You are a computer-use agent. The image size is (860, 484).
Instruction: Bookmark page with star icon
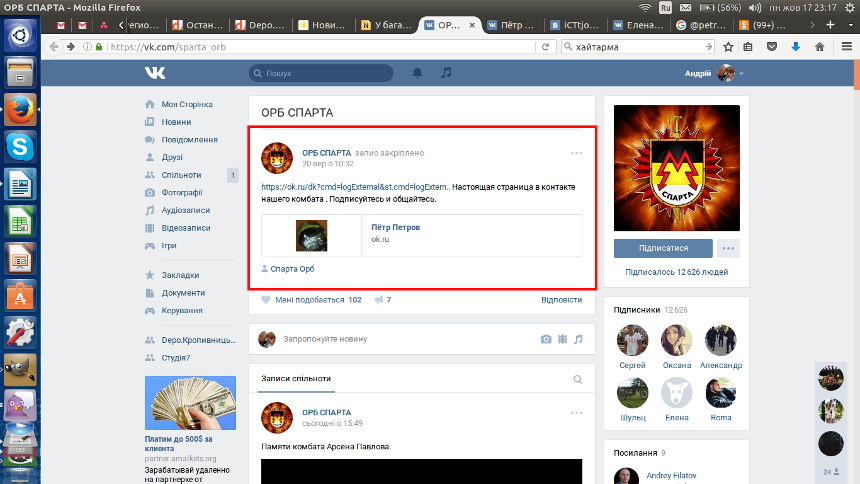pyautogui.click(x=728, y=47)
